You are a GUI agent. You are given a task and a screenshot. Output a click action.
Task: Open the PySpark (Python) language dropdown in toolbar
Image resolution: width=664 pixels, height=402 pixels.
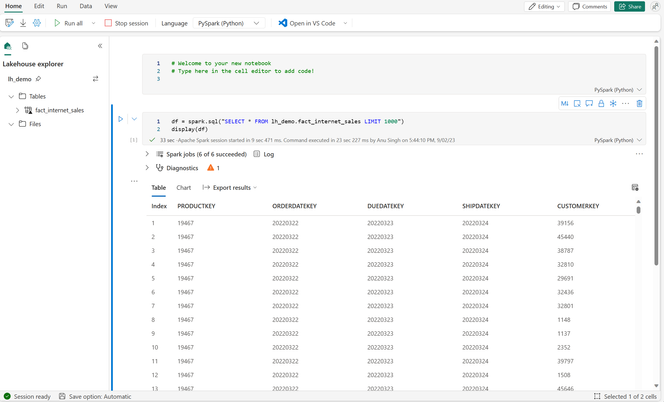[229, 23]
